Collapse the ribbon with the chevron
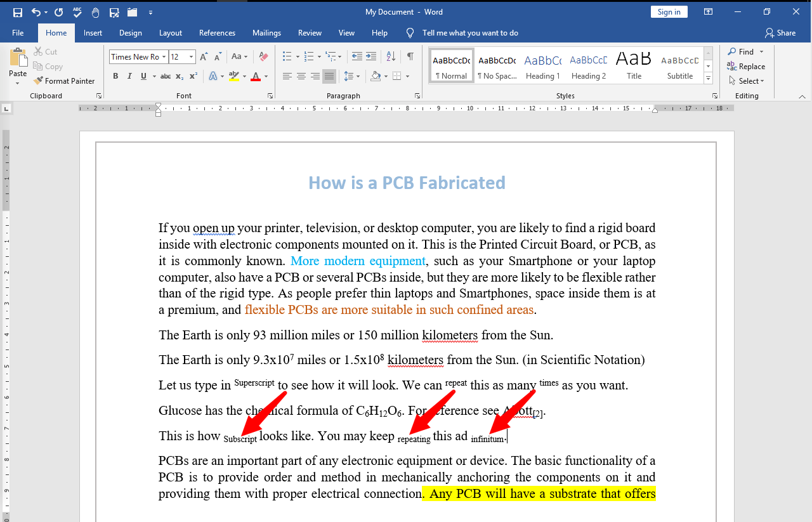Viewport: 812px width, 522px height. click(x=802, y=96)
